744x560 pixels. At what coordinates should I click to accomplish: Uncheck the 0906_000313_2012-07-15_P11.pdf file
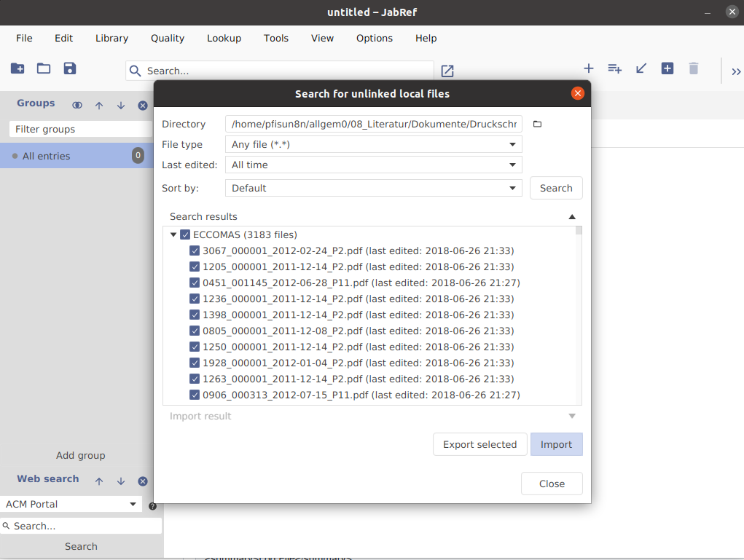195,395
